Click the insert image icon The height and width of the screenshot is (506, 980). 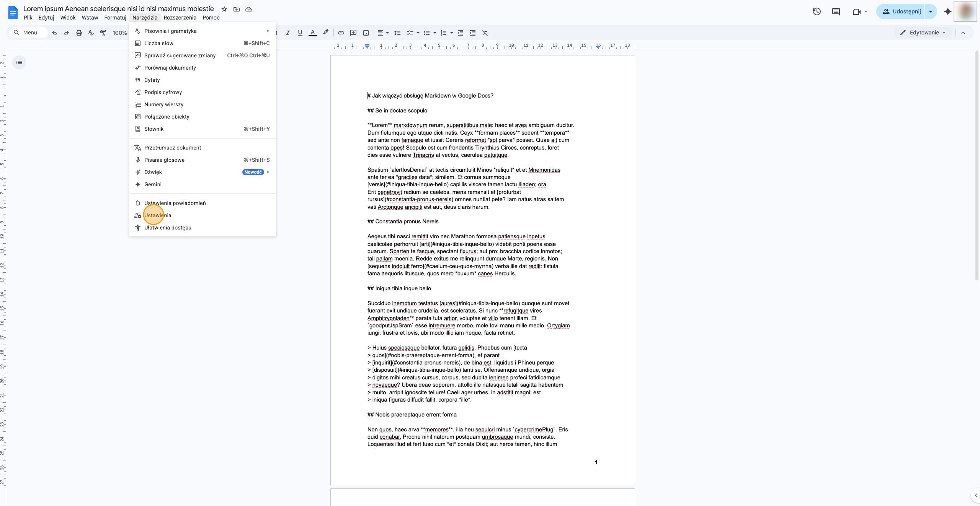pos(366,33)
